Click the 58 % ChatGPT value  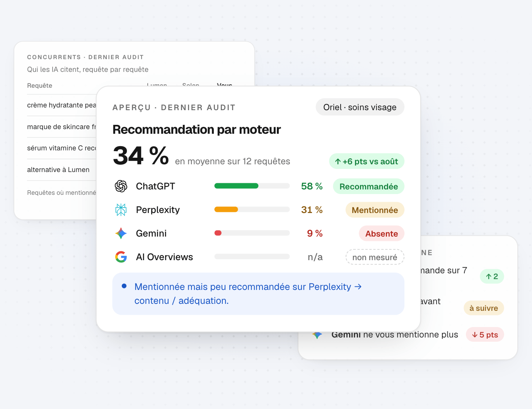point(312,186)
